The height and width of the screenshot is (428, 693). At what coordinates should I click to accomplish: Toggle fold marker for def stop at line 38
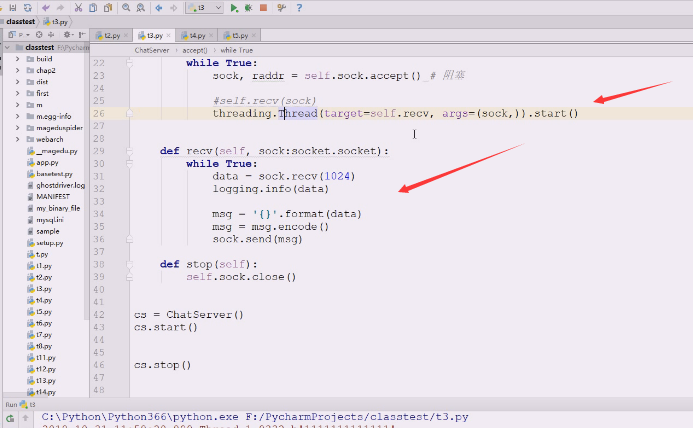(129, 265)
